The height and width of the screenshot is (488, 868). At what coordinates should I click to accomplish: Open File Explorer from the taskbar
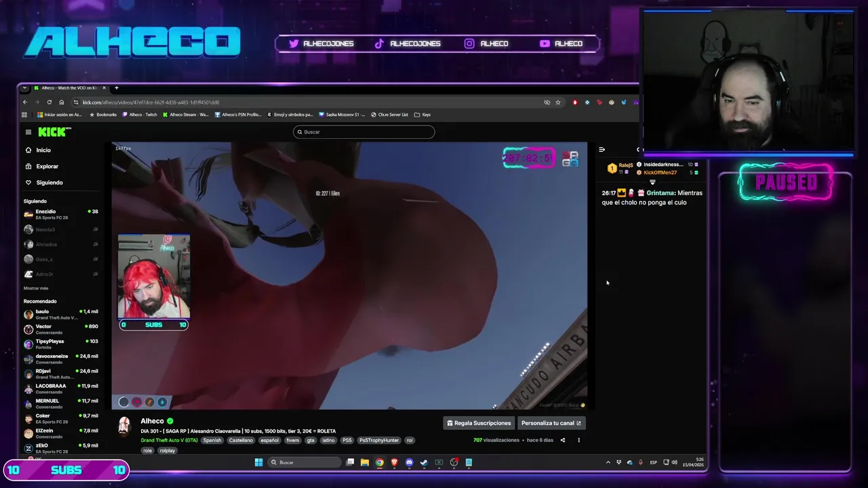click(x=365, y=462)
